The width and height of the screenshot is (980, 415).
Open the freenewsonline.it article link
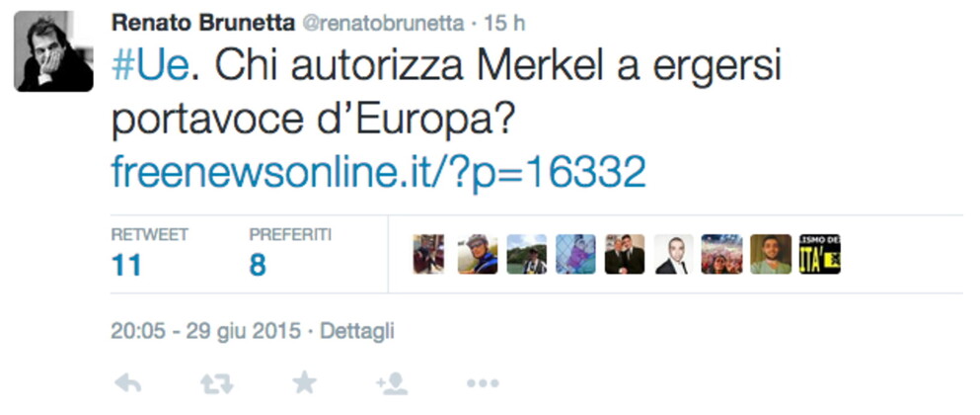click(x=378, y=172)
